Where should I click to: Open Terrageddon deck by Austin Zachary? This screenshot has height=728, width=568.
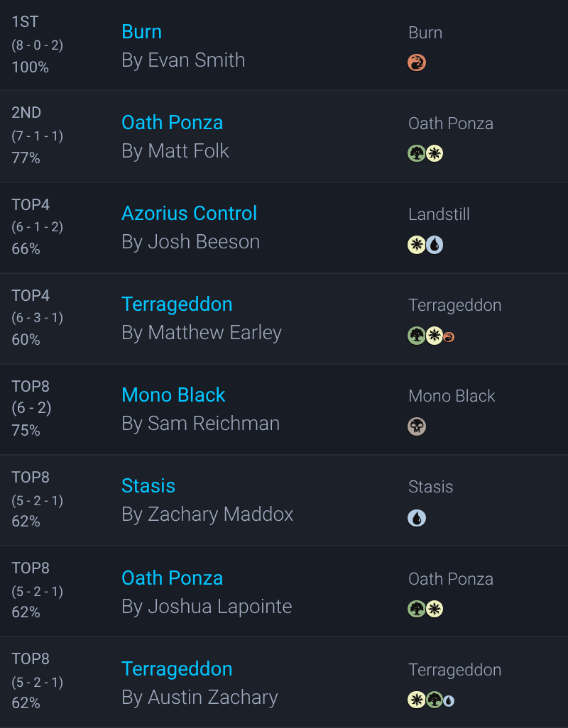click(177, 669)
